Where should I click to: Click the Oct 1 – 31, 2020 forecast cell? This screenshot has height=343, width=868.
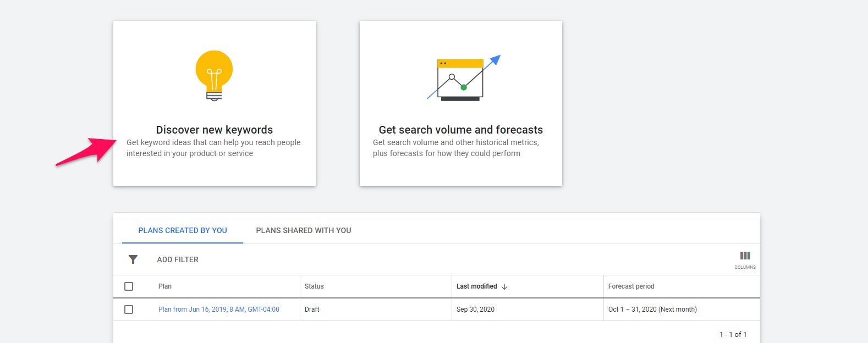(652, 309)
